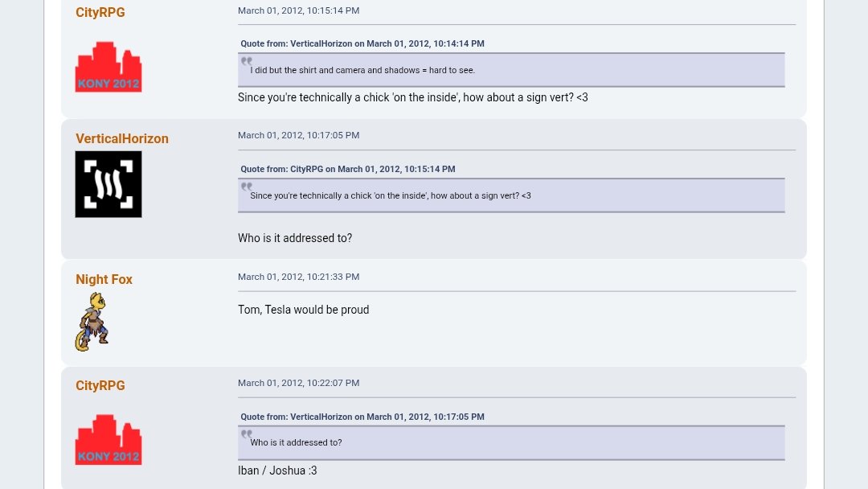The image size is (868, 489).
Task: Click CityRPG's KONY 2012 avatar in first post
Action: (108, 68)
